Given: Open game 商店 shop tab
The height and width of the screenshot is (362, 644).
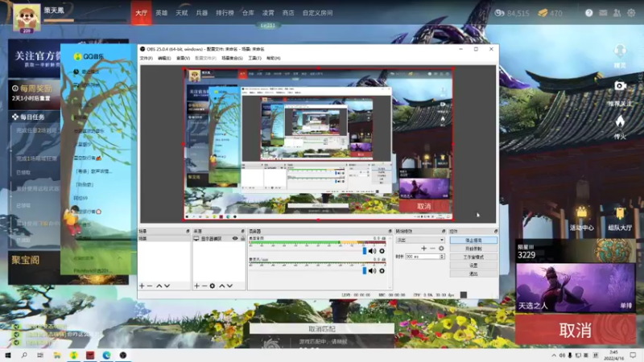Looking at the screenshot, I should click(288, 13).
